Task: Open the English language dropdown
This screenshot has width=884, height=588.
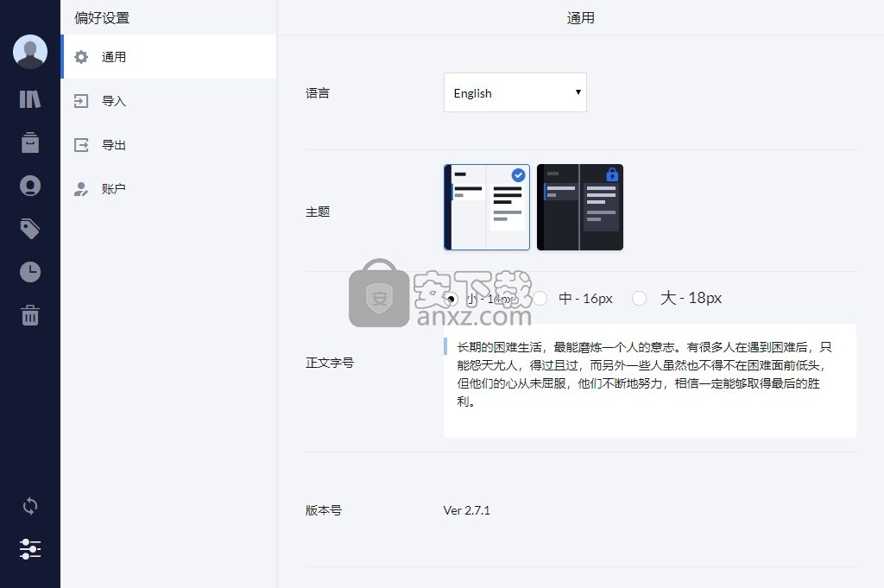Action: [x=515, y=92]
